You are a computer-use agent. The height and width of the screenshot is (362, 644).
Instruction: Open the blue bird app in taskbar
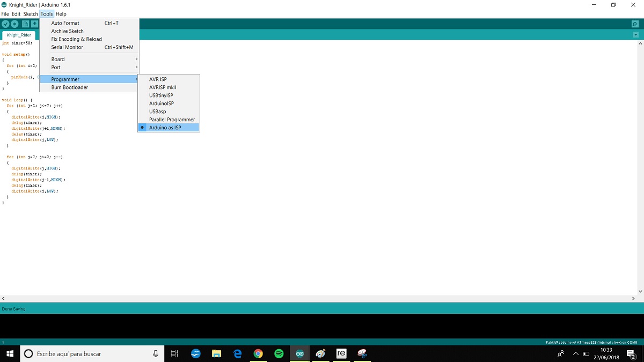(x=196, y=353)
